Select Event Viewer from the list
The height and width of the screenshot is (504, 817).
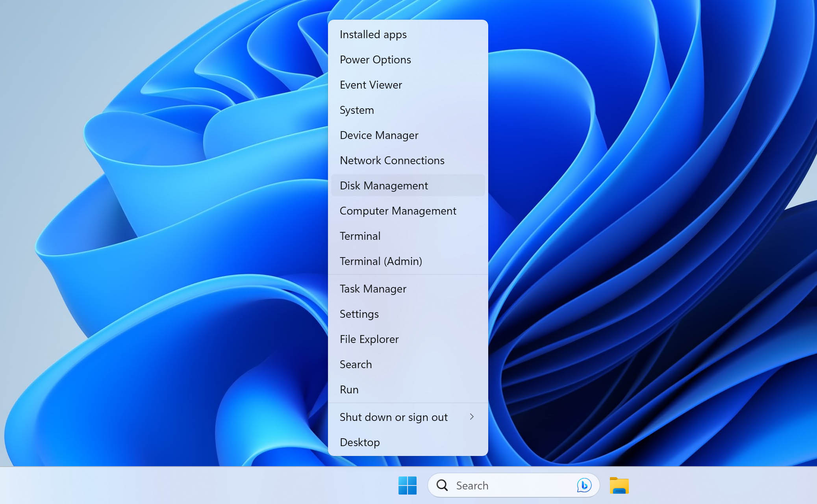coord(371,85)
